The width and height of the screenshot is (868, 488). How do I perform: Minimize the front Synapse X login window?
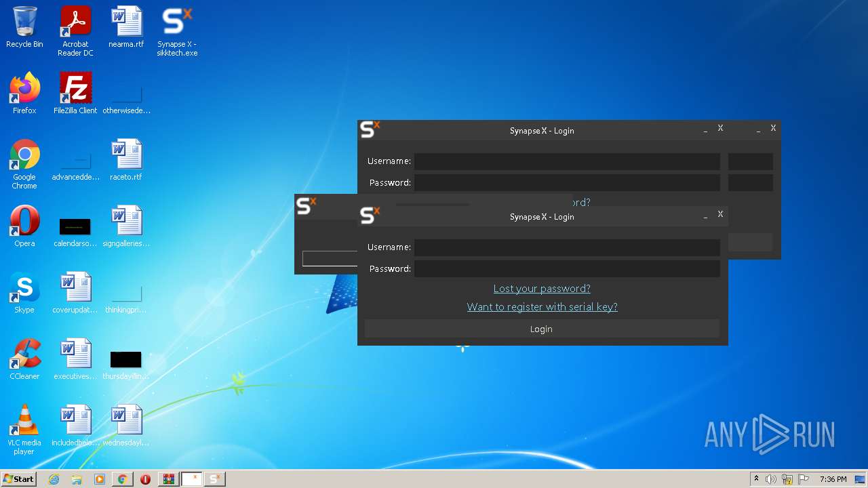(x=705, y=215)
